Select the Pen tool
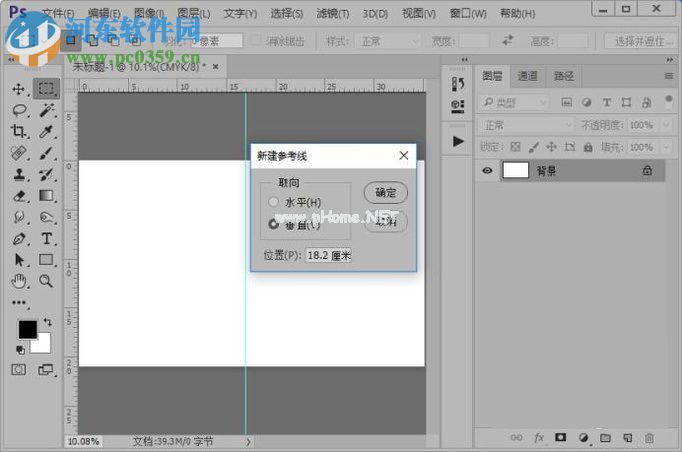Image resolution: width=682 pixels, height=452 pixels. click(19, 238)
